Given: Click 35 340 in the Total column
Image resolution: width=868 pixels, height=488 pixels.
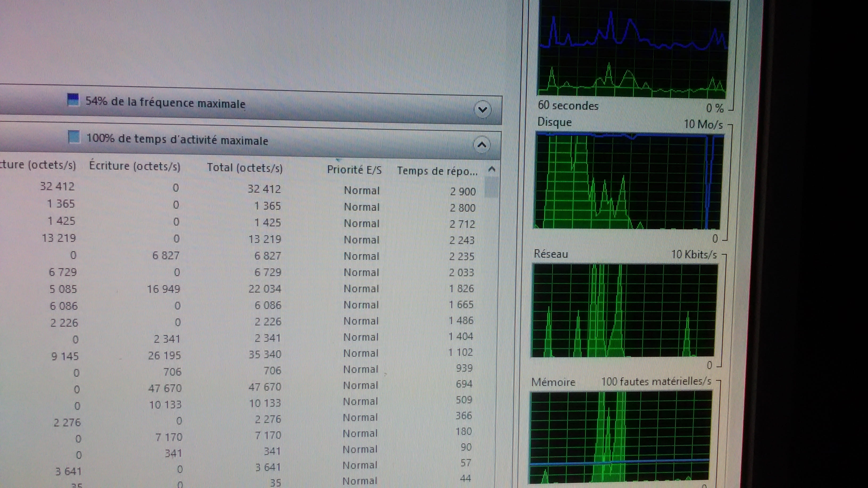Looking at the screenshot, I should coord(265,354).
